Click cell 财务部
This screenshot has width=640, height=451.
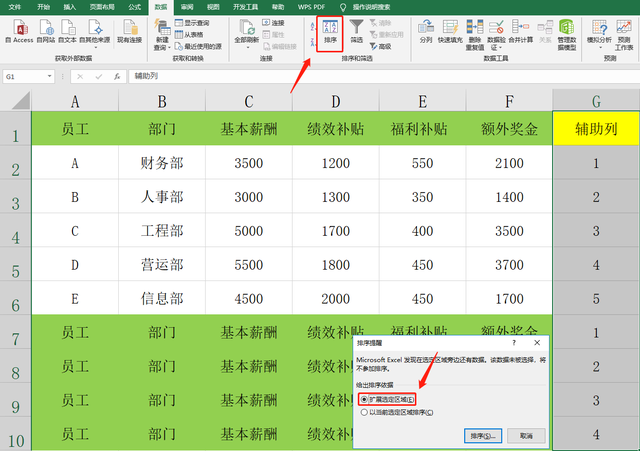tap(162, 163)
